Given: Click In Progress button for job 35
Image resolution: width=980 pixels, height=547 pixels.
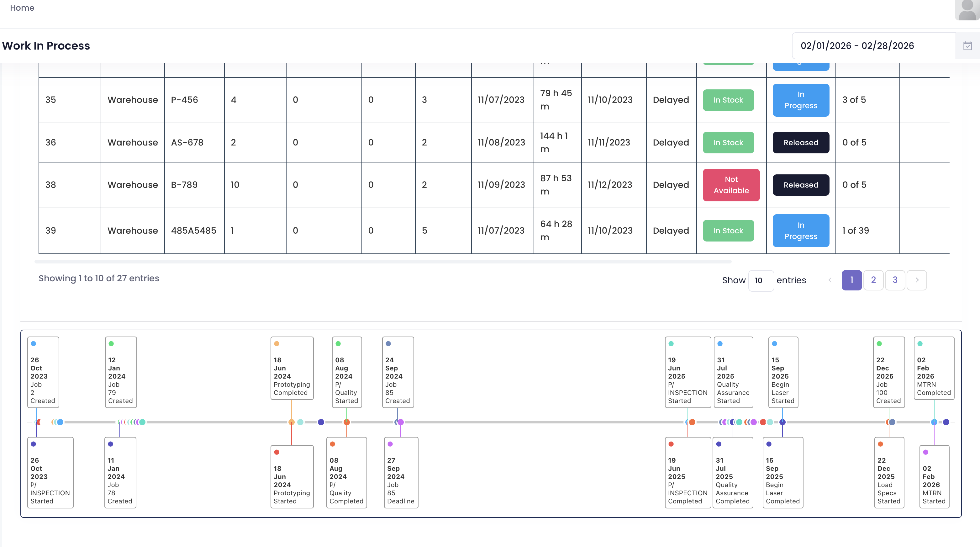Looking at the screenshot, I should tap(801, 100).
